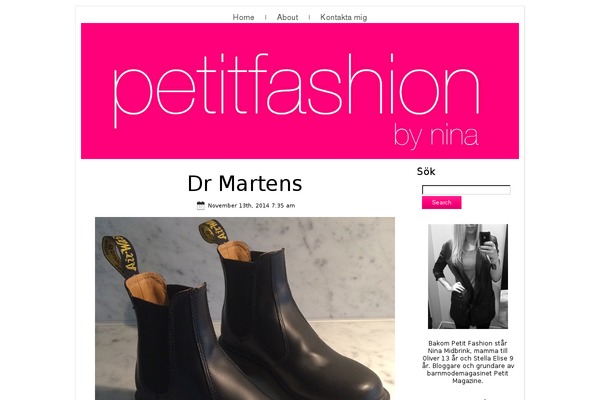This screenshot has width=600, height=400.
Task: Open the Home page link
Action: point(243,17)
